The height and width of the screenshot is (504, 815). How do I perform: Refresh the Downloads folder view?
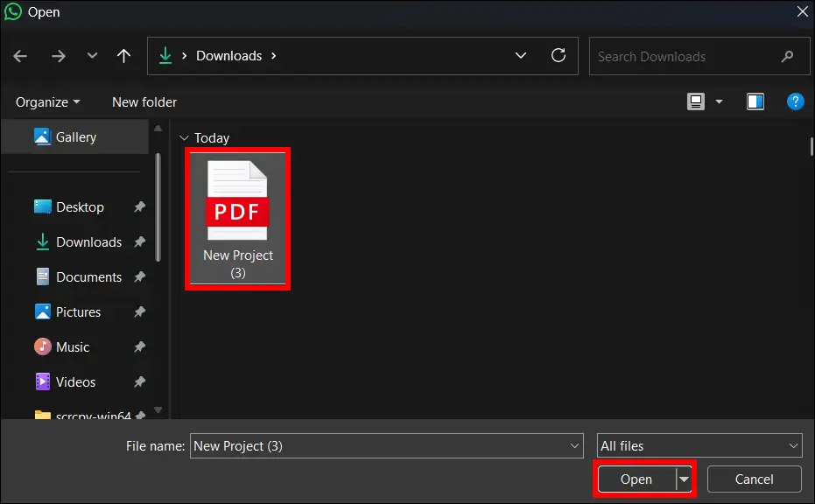click(x=559, y=55)
